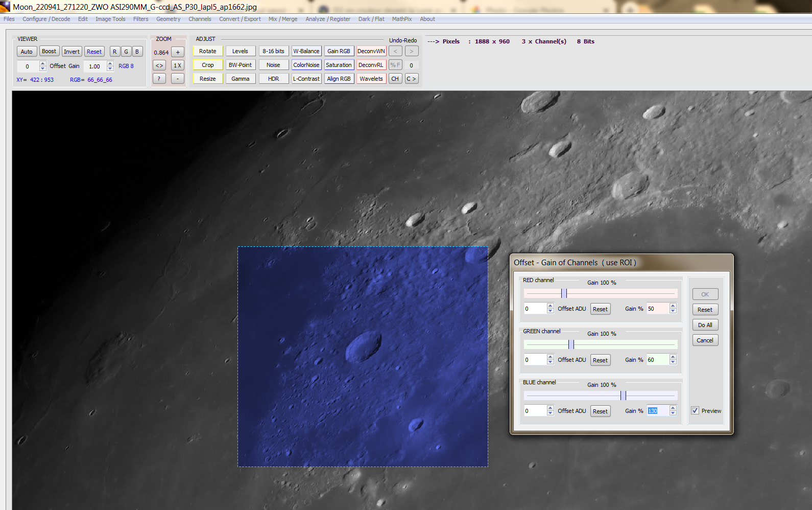
Task: Toggle the Preview checkbox
Action: point(695,410)
